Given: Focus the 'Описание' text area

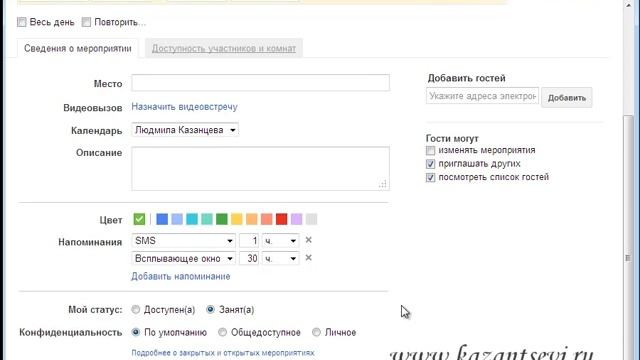Looking at the screenshot, I should (x=260, y=168).
